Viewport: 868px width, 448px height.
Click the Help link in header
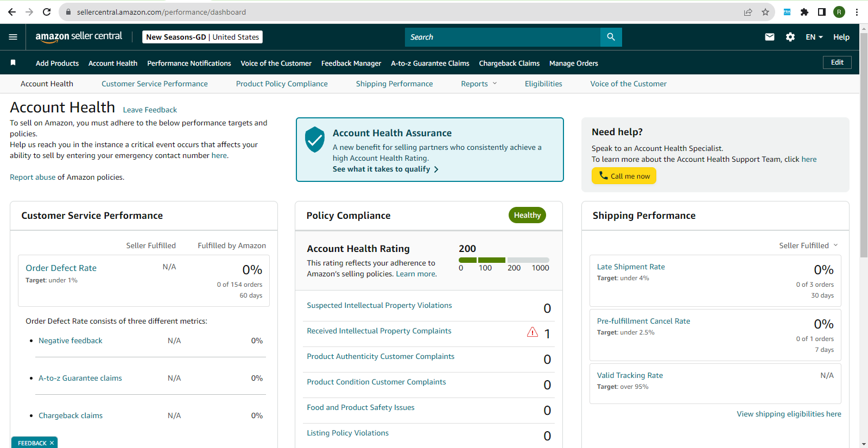click(841, 37)
